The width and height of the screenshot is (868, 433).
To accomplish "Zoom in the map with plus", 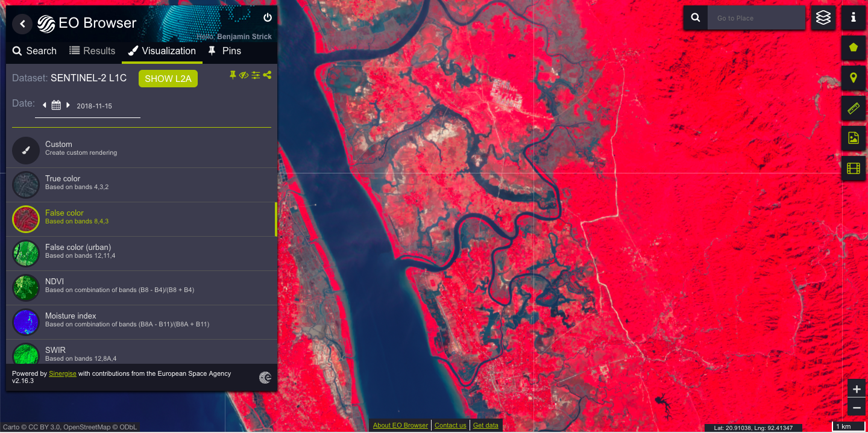I will (x=857, y=389).
